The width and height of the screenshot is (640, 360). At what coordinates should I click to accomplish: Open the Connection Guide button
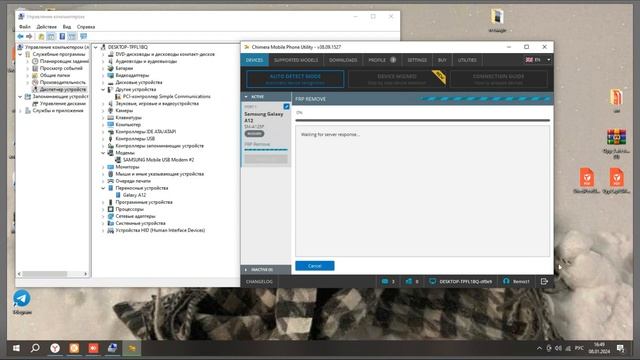(x=498, y=79)
